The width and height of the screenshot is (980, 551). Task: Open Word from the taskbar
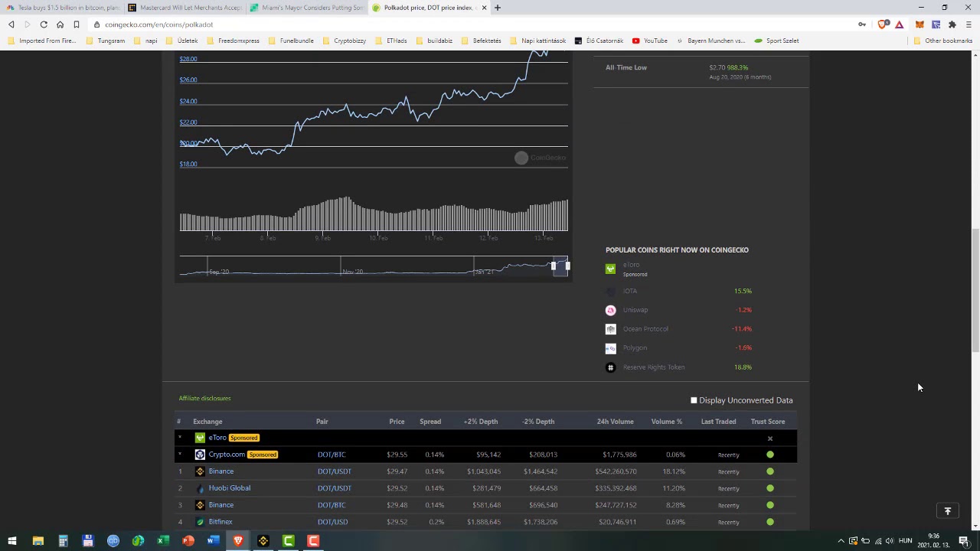tap(213, 541)
